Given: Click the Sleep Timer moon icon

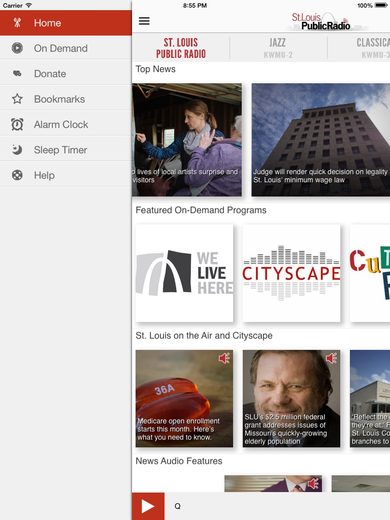Looking at the screenshot, I should click(x=17, y=150).
